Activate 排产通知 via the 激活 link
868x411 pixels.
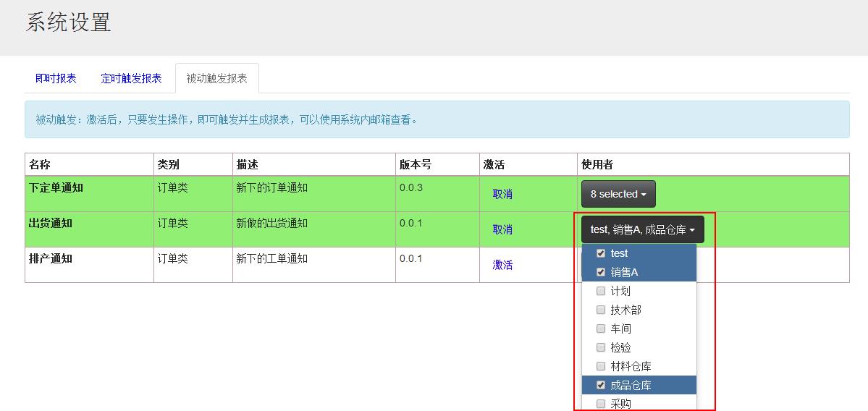point(502,265)
